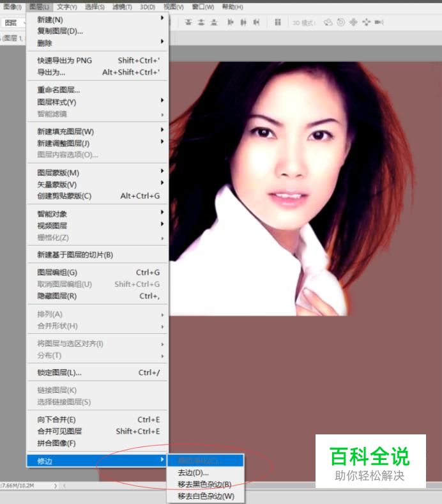Select 去边(D)... in submenu

[206, 473]
